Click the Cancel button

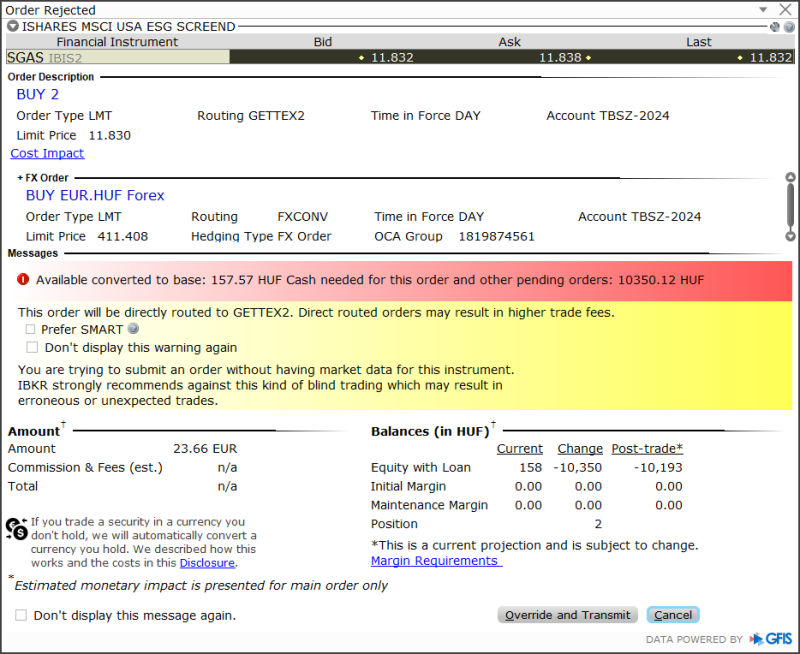(673, 615)
